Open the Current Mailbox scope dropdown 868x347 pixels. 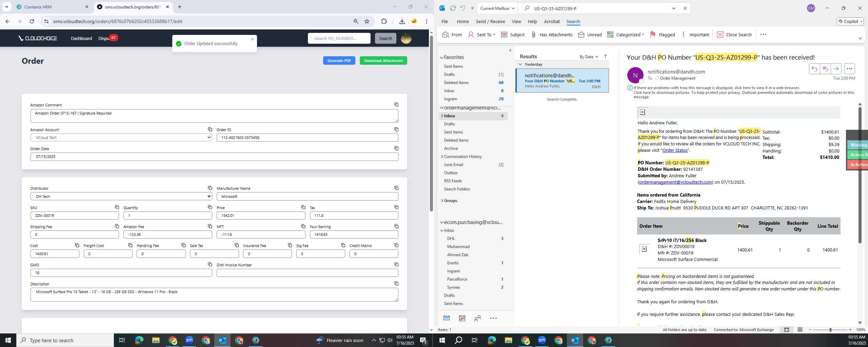(497, 8)
